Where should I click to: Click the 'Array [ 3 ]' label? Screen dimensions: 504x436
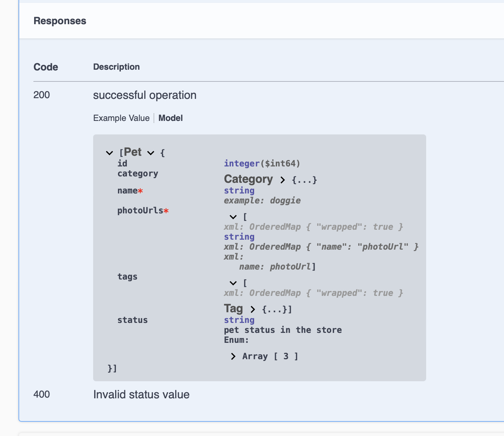270,356
